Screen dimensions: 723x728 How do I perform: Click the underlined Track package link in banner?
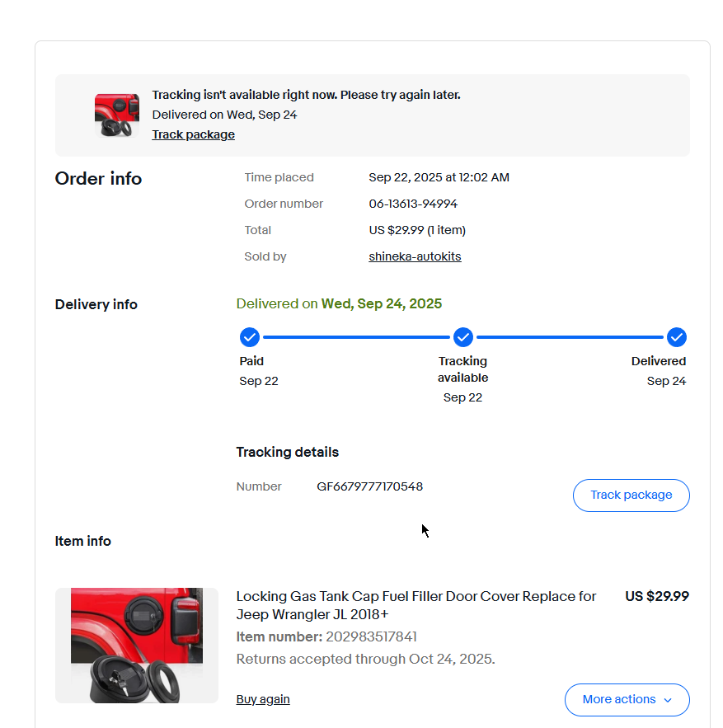coord(193,134)
